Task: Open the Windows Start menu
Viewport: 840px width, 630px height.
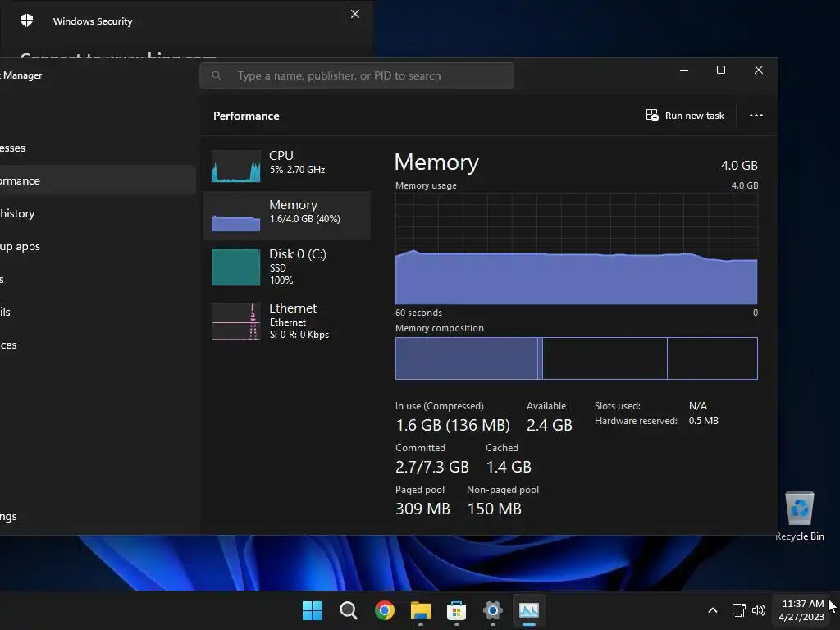Action: pyautogui.click(x=313, y=610)
